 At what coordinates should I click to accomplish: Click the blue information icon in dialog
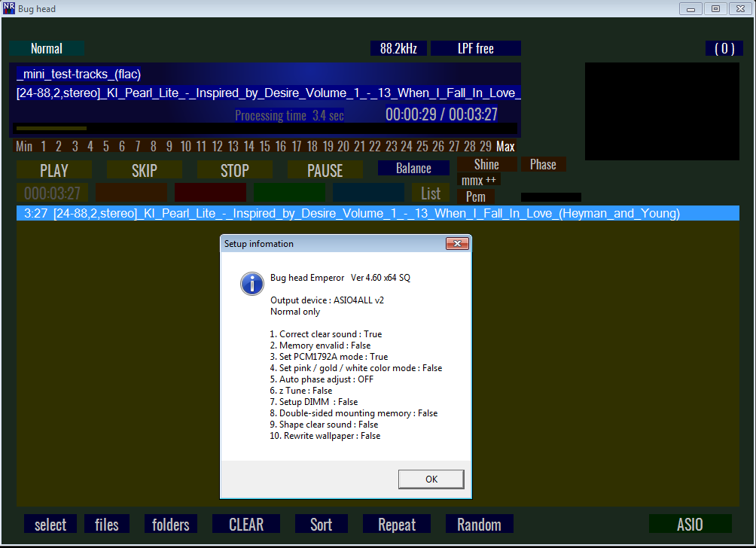252,283
